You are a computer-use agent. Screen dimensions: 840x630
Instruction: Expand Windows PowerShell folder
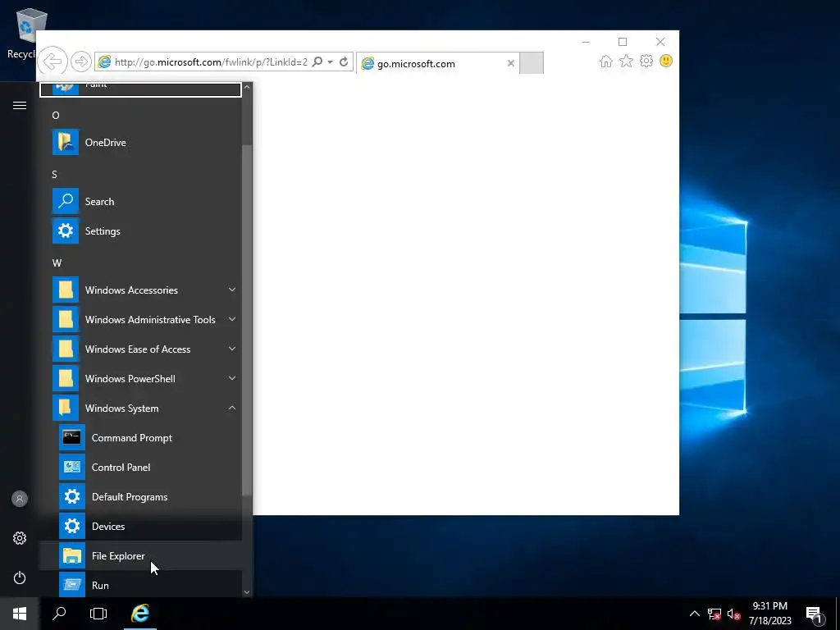click(141, 378)
